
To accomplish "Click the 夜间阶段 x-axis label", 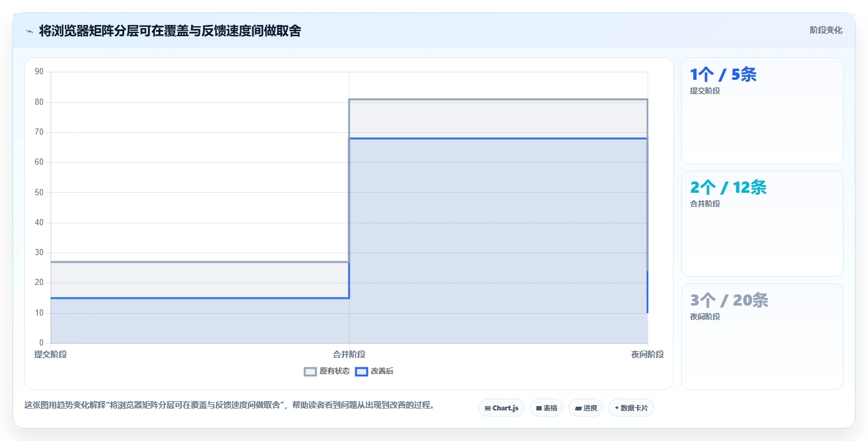I will (648, 355).
